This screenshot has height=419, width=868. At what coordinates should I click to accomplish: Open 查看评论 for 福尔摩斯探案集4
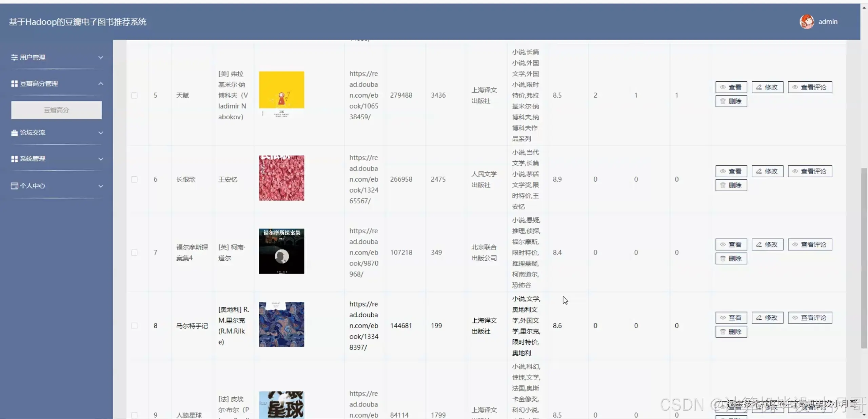point(810,244)
